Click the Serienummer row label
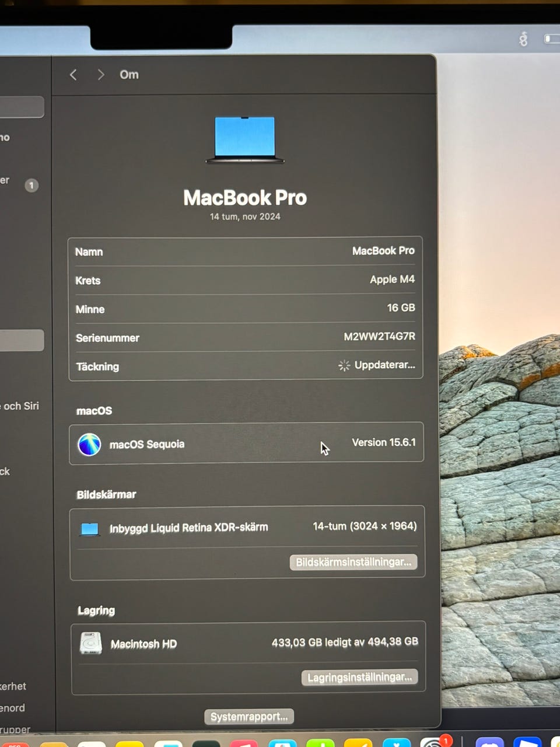 point(107,338)
